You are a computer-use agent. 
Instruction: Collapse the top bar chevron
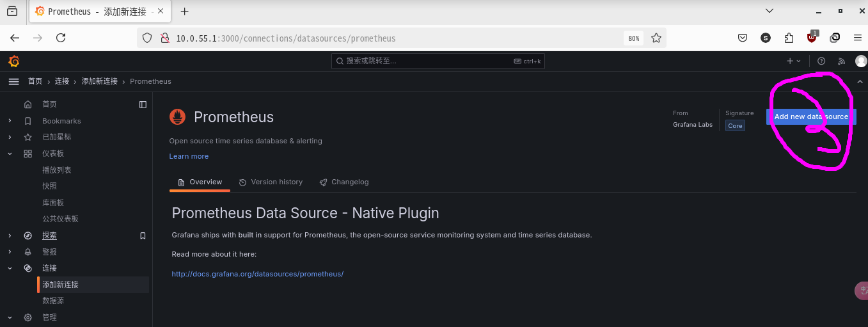coord(860,81)
